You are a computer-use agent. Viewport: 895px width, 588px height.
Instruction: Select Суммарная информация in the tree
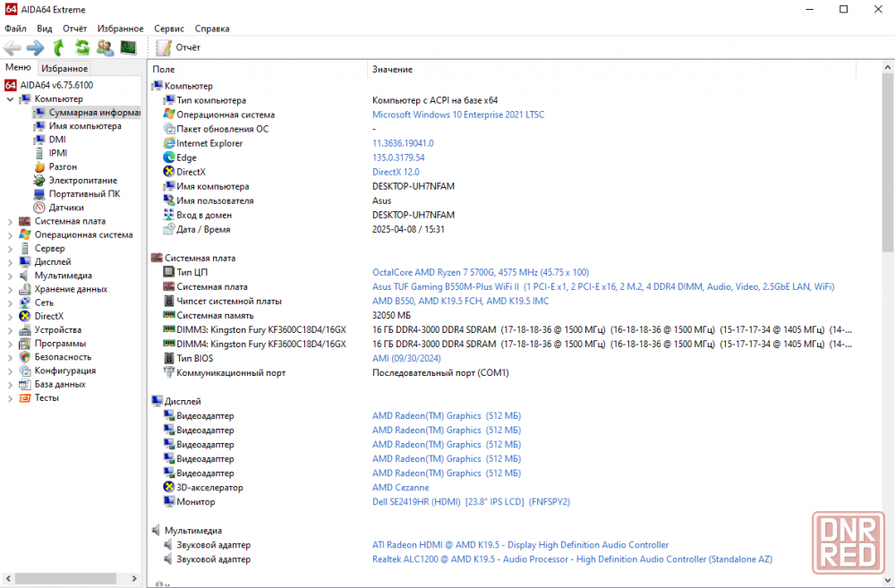coord(94,113)
